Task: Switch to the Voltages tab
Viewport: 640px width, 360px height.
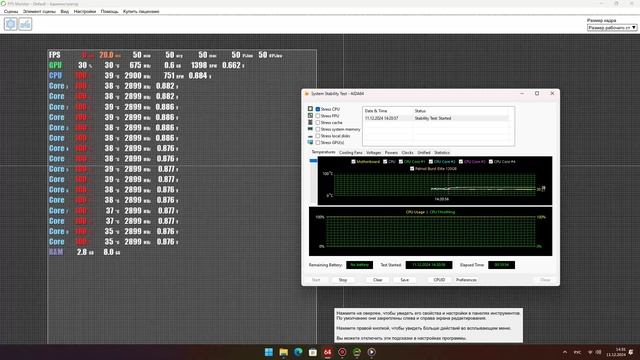Action: tap(373, 152)
